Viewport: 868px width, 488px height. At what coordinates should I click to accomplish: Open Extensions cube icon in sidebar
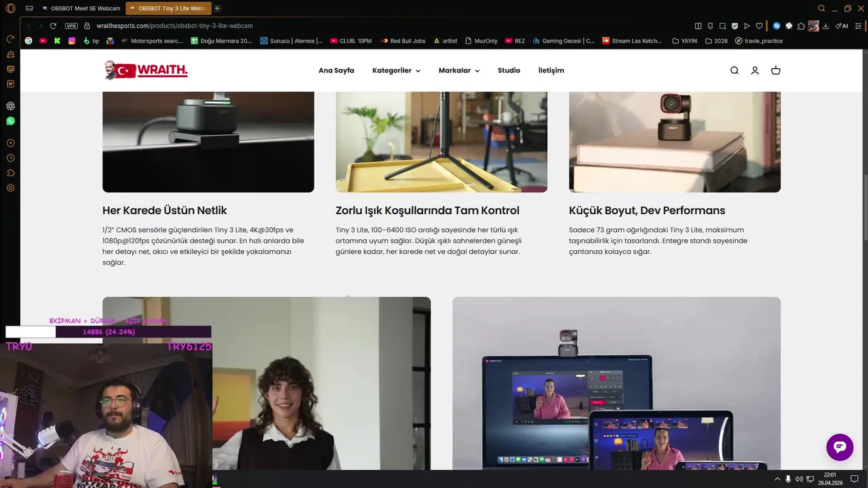pyautogui.click(x=10, y=173)
